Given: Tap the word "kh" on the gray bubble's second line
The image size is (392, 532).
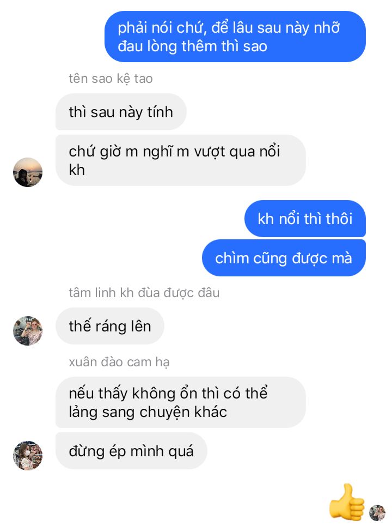Looking at the screenshot, I should (x=77, y=170).
